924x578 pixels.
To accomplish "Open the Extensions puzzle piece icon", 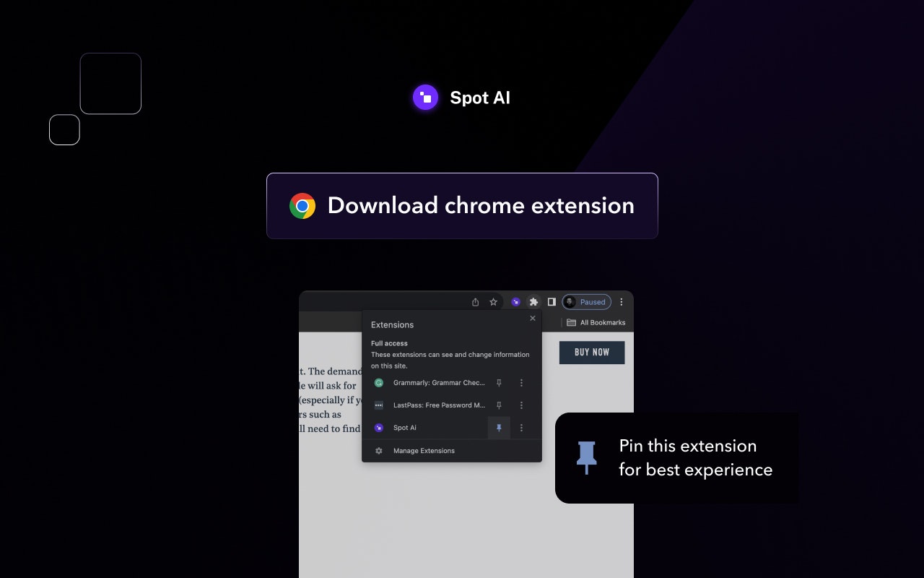I will 534,302.
